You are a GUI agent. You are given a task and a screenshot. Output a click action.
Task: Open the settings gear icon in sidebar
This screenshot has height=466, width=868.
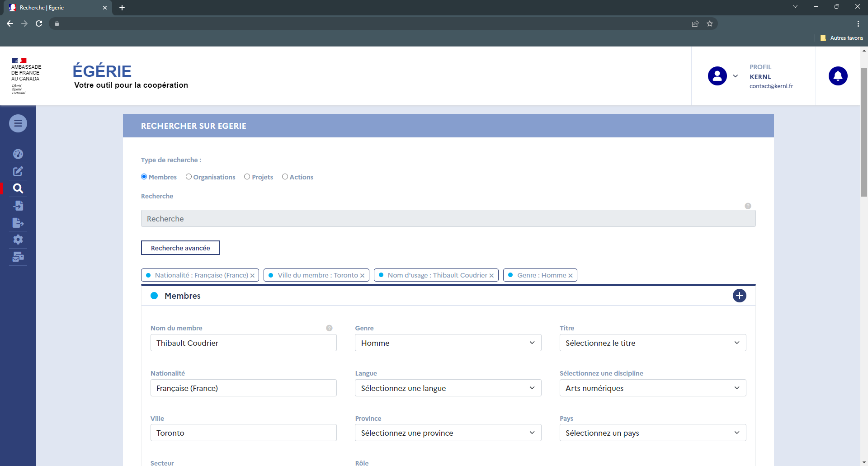point(18,240)
